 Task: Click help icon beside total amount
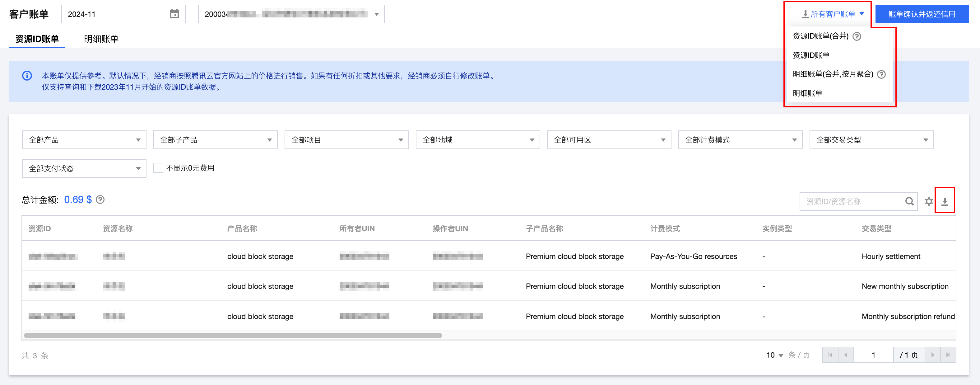pos(100,200)
